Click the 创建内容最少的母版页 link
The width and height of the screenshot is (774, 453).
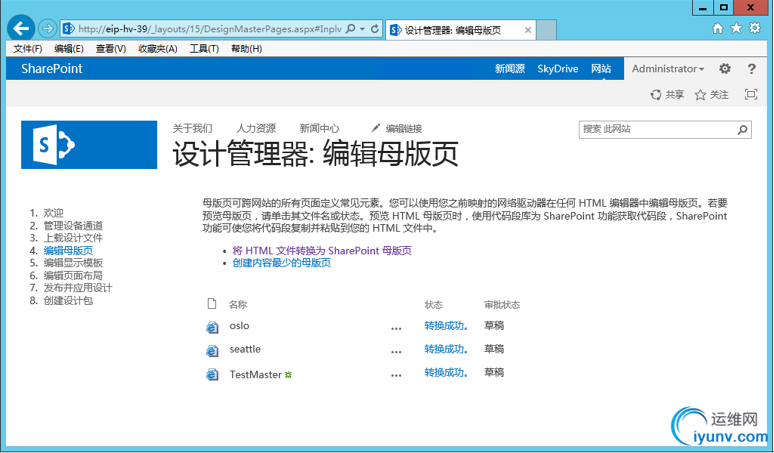281,263
